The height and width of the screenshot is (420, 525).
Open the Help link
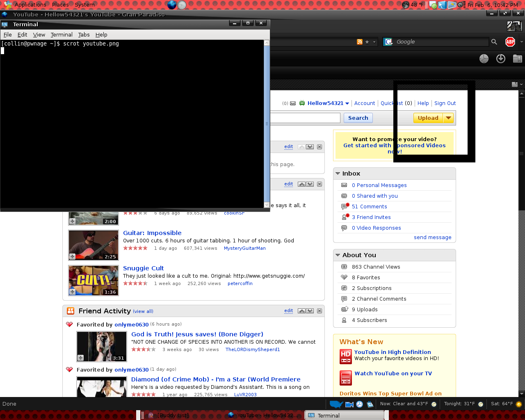(423, 103)
